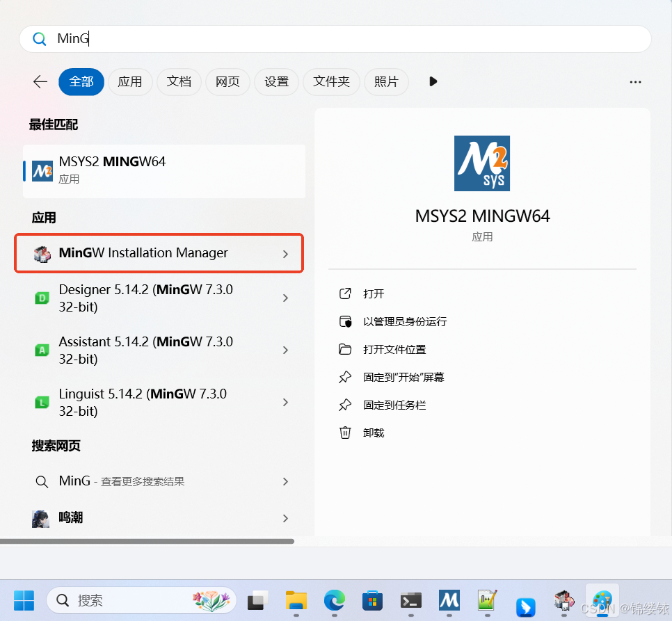Expand the 鸣潮 result chevron
Viewport: 672px width, 621px height.
[285, 519]
